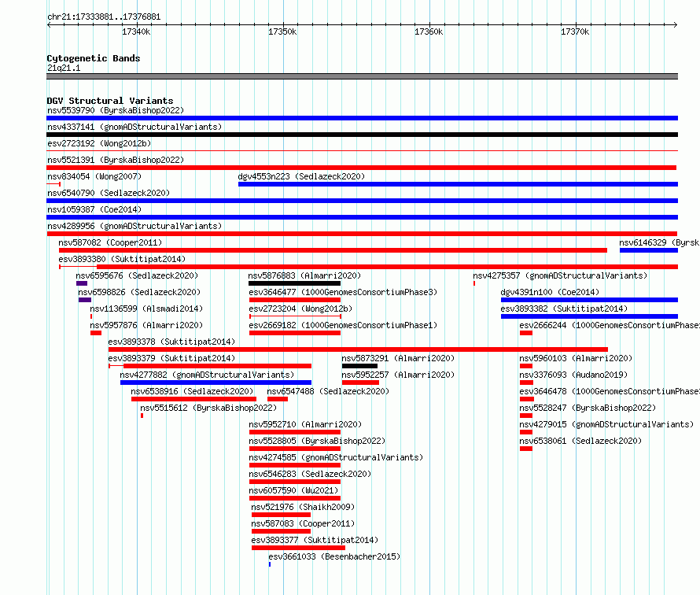Open nsv6598826 (Sedlazeck2020) label

click(x=139, y=292)
